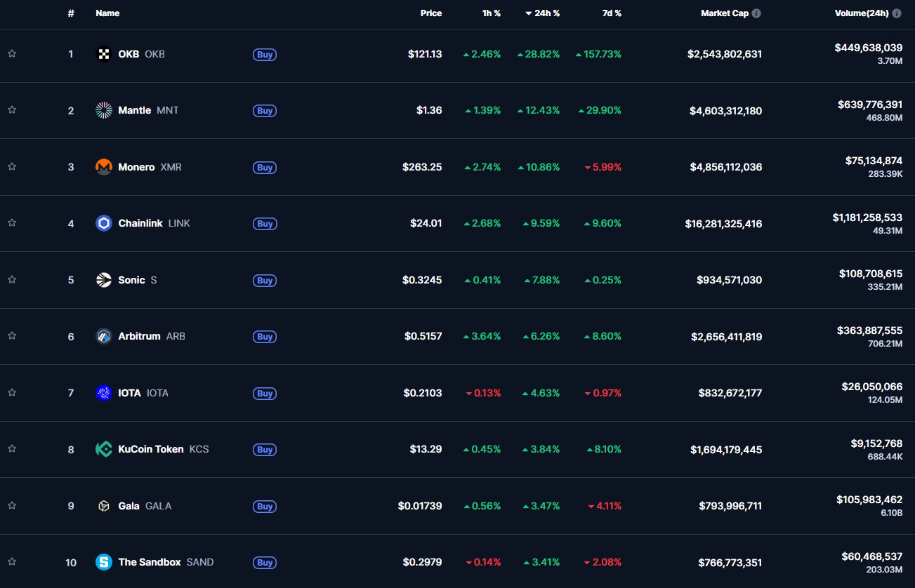Star Gala to add to watchlist
Screen dimensions: 915x588
pyautogui.click(x=12, y=505)
